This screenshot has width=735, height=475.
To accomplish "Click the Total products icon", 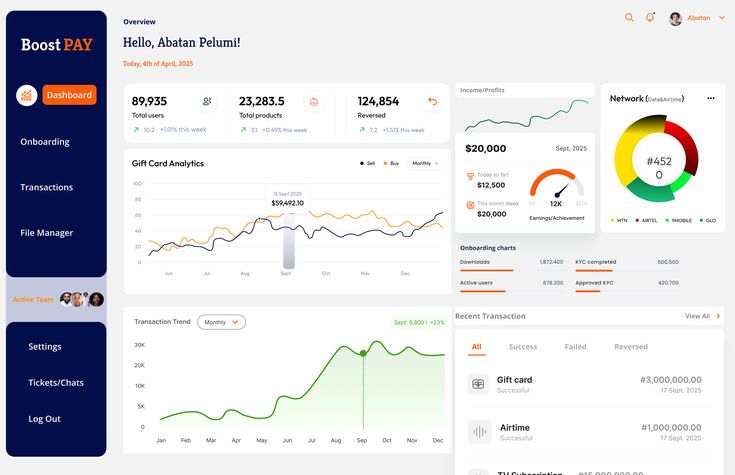I will [x=314, y=101].
